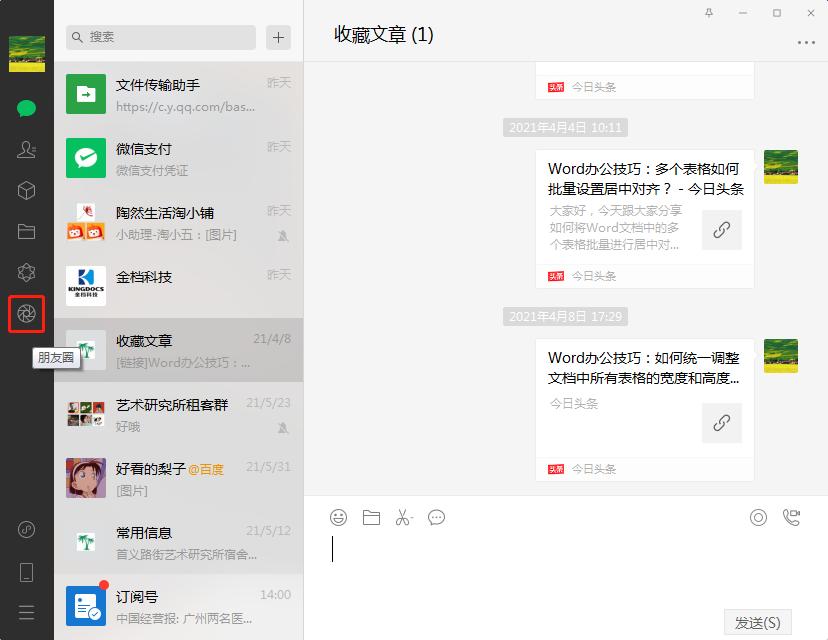
Task: Start a video call using the call icon
Action: pos(793,516)
